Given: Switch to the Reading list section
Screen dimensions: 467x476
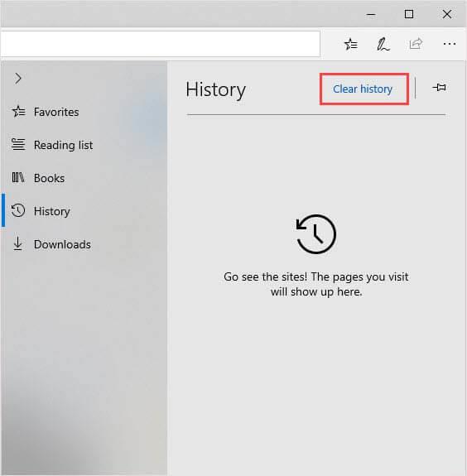Looking at the screenshot, I should tap(63, 145).
